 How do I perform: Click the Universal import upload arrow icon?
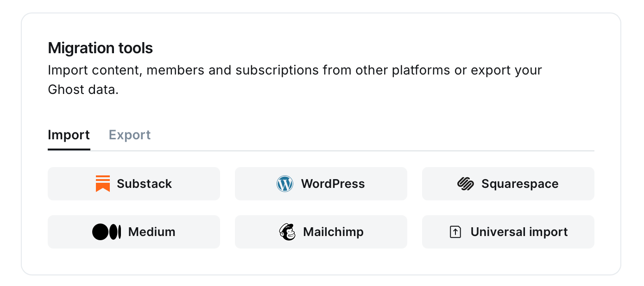pos(455,232)
